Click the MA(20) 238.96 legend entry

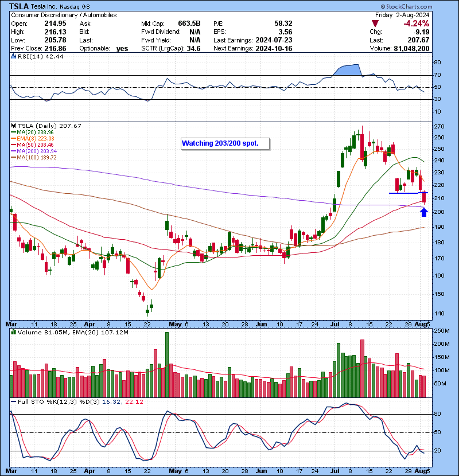(32, 132)
